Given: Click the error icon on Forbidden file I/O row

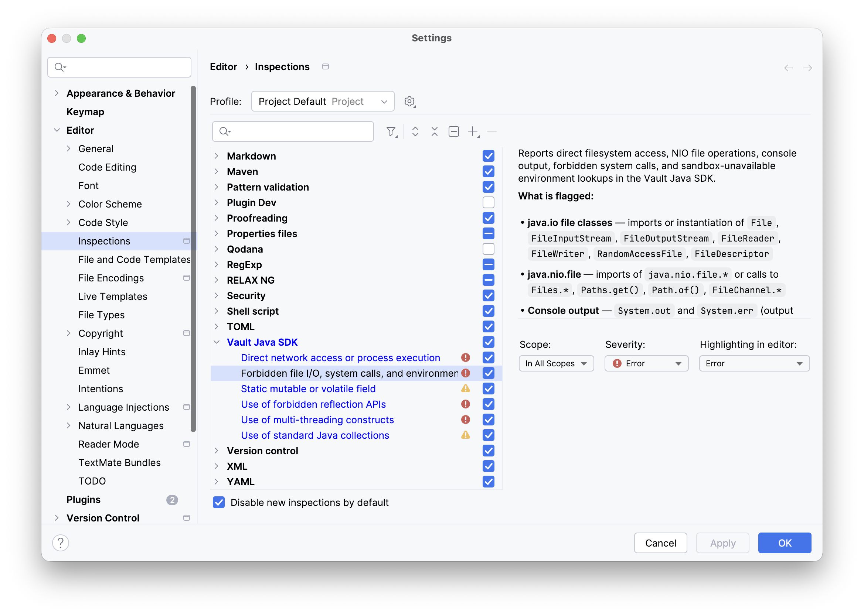Looking at the screenshot, I should [x=466, y=373].
